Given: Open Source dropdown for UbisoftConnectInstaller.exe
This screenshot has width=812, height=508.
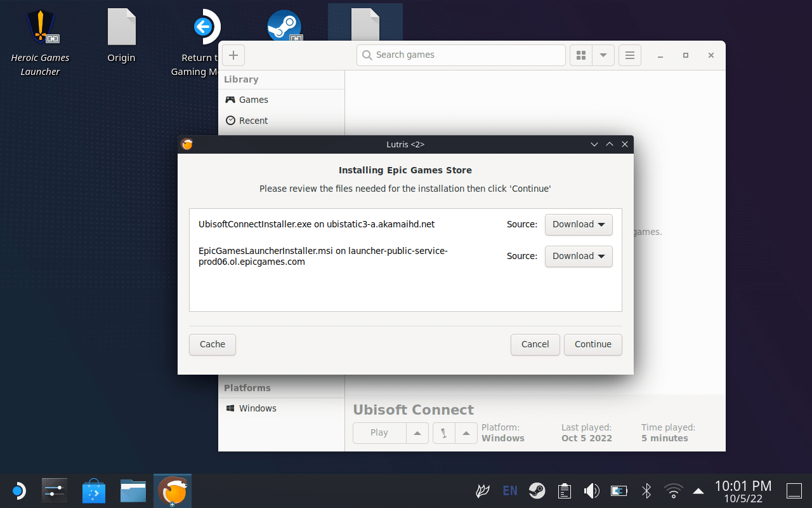Looking at the screenshot, I should [x=579, y=224].
